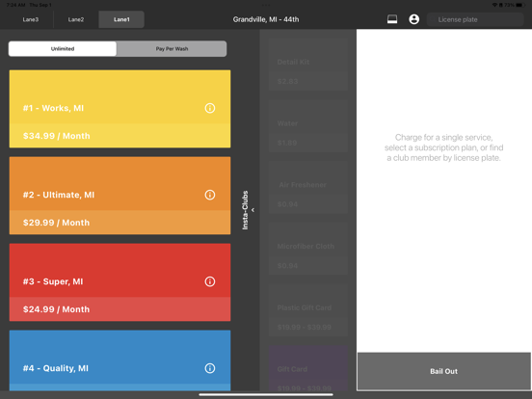
Task: Select the Grandville, MI - 44th location title
Action: pyautogui.click(x=266, y=19)
